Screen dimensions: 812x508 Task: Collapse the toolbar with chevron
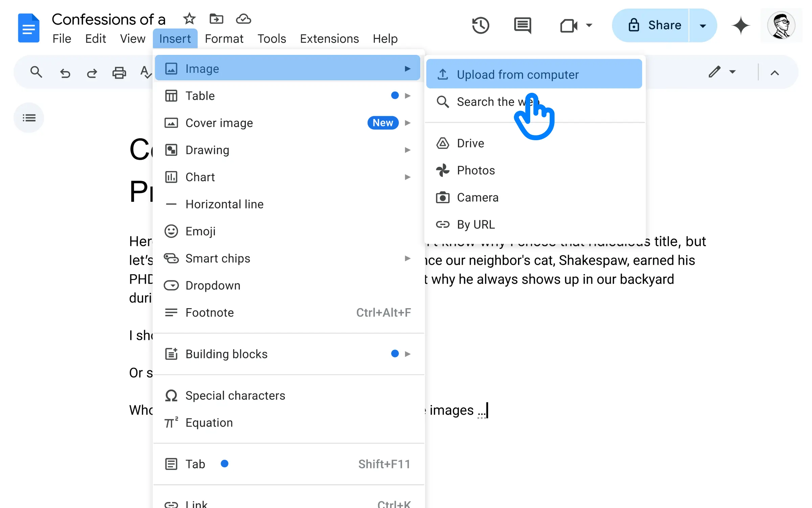coord(775,73)
